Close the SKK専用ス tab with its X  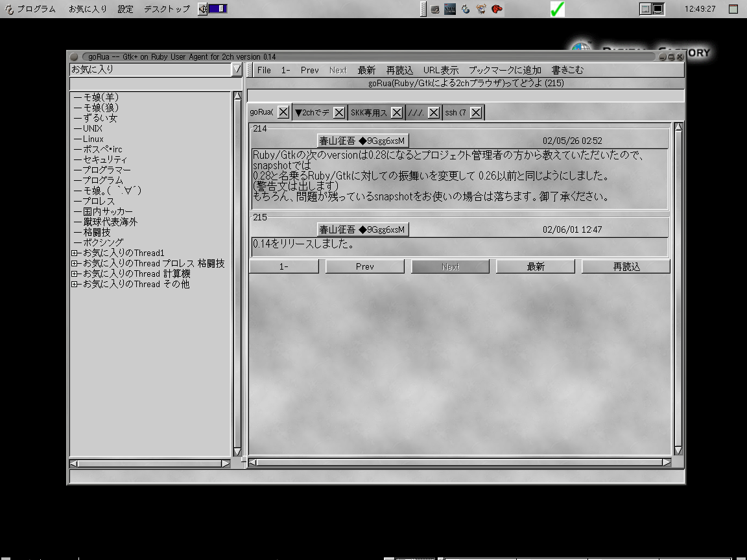pos(397,113)
